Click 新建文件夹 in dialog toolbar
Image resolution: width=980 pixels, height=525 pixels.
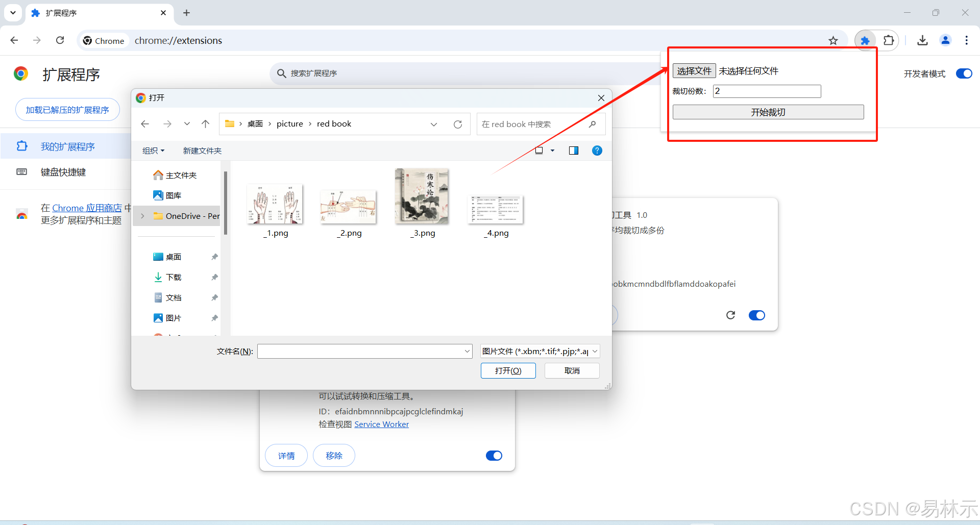pyautogui.click(x=202, y=151)
